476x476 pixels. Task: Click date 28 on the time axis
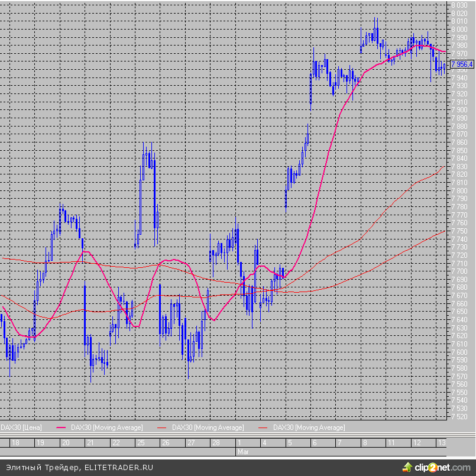[216, 443]
